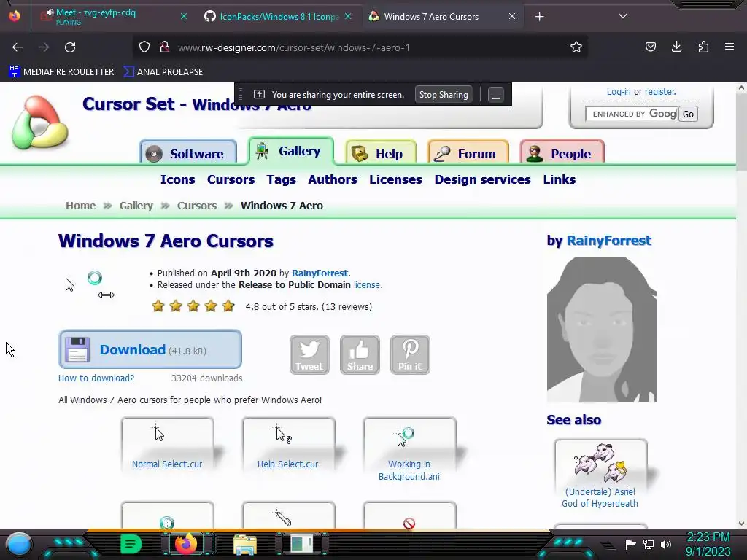Open the Help tab
The width and height of the screenshot is (747, 560).
tap(381, 153)
